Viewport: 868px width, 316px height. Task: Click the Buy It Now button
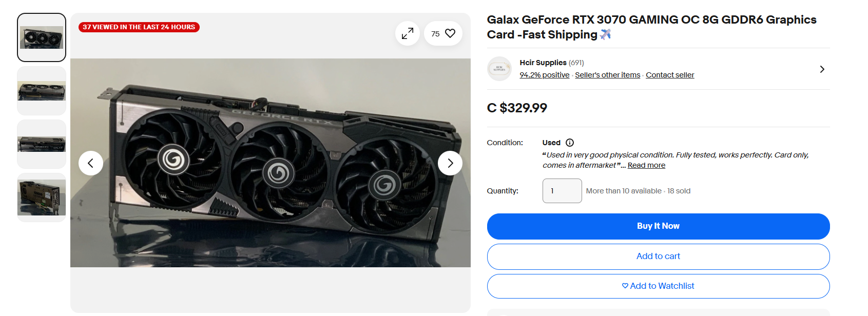click(x=658, y=226)
